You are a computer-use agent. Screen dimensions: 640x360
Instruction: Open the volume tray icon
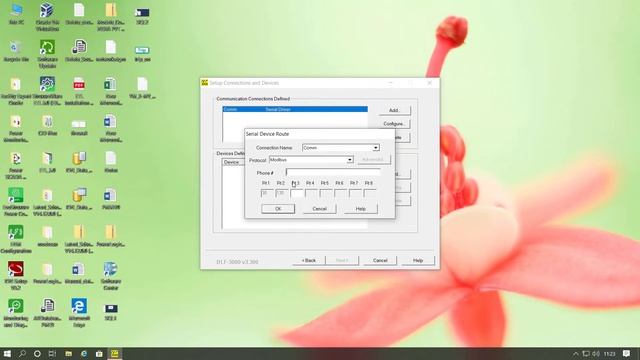(x=596, y=353)
